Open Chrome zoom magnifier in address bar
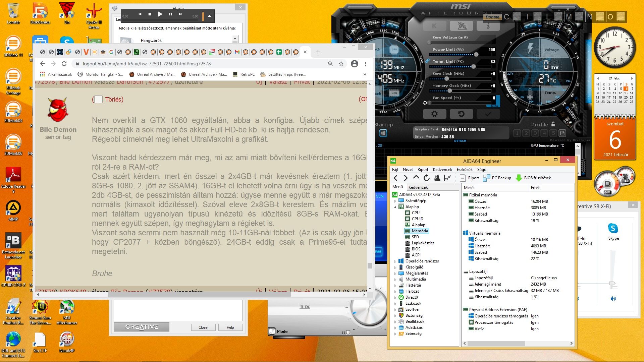This screenshot has width=644, height=362. point(330,64)
